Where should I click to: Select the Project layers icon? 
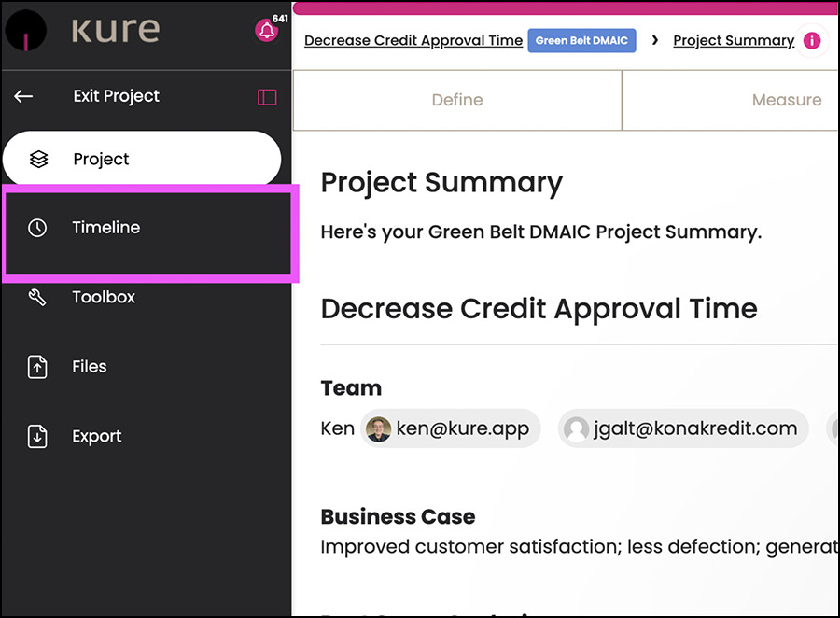pyautogui.click(x=38, y=160)
